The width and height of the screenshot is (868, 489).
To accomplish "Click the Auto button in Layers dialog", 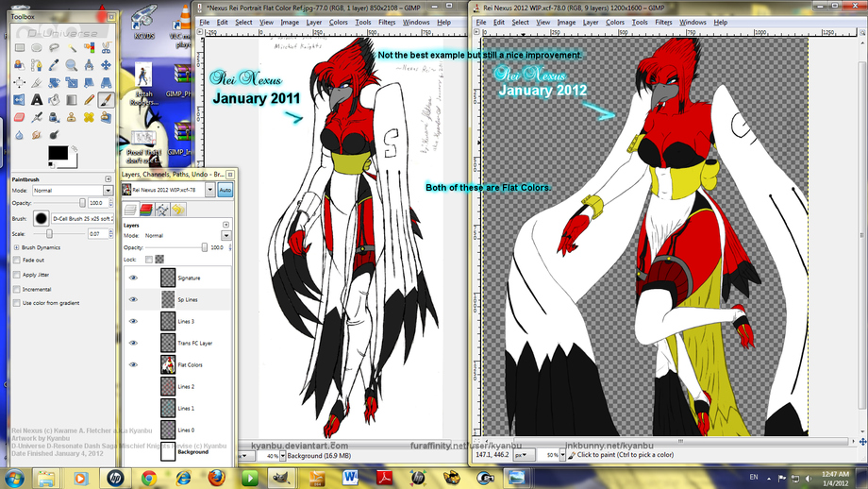I will tap(225, 190).
